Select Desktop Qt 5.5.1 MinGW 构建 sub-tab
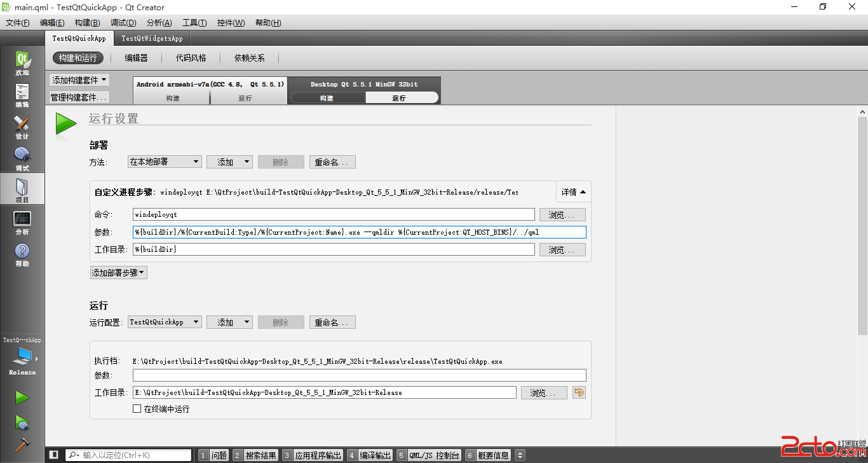Viewport: 868px width, 463px height. (x=327, y=98)
